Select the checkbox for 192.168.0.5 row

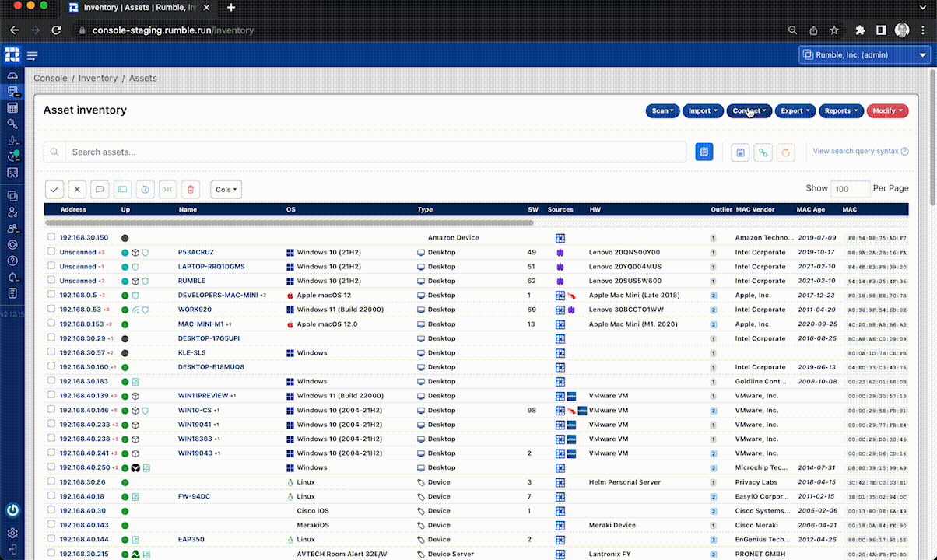[51, 295]
